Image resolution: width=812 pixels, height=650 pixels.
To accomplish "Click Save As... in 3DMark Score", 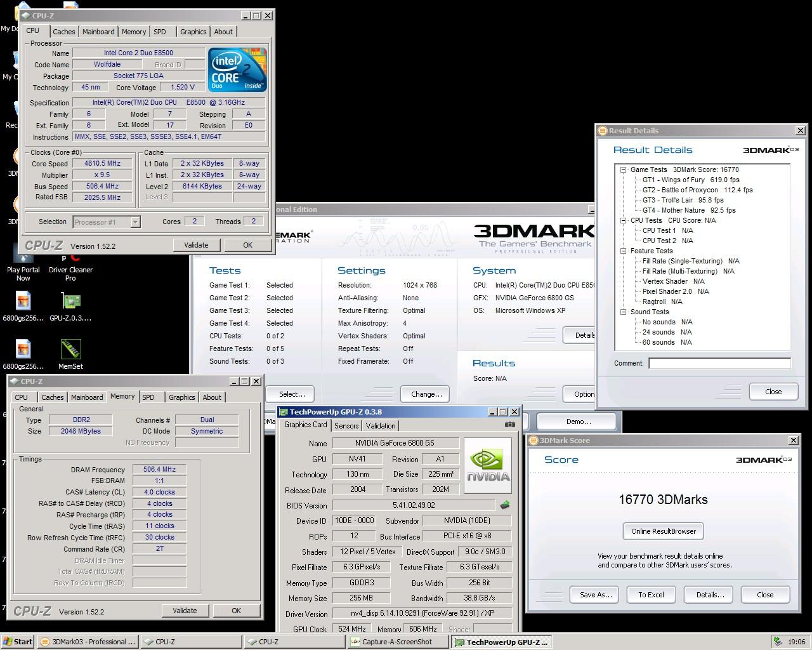I will (596, 595).
